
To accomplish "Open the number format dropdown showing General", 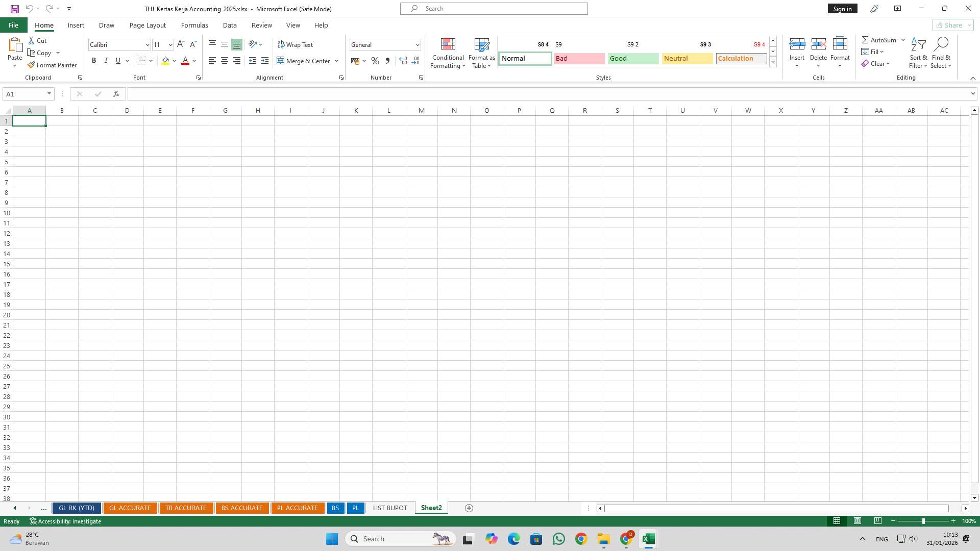I will click(418, 45).
